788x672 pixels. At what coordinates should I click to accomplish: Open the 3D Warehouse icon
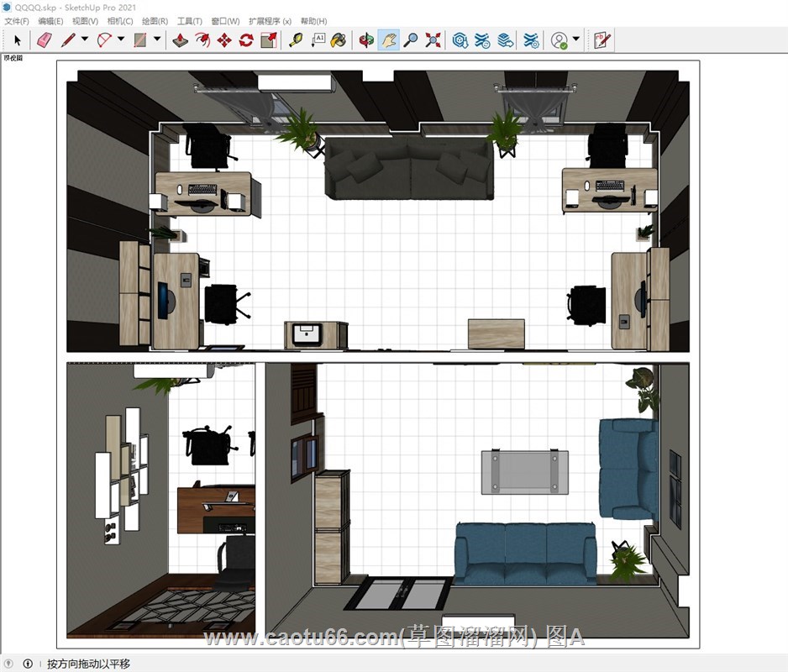point(460,39)
